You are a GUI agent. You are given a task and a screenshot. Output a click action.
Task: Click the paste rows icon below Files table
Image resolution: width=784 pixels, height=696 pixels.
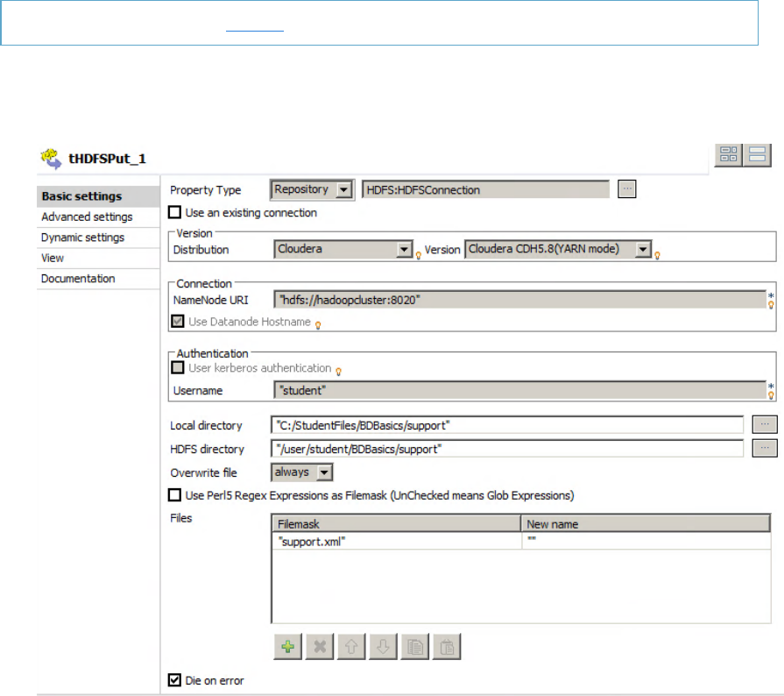pyautogui.click(x=448, y=647)
